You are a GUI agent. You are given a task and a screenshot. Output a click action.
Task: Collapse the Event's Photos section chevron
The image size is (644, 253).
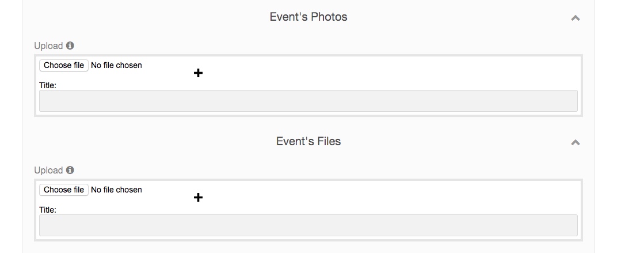[575, 18]
